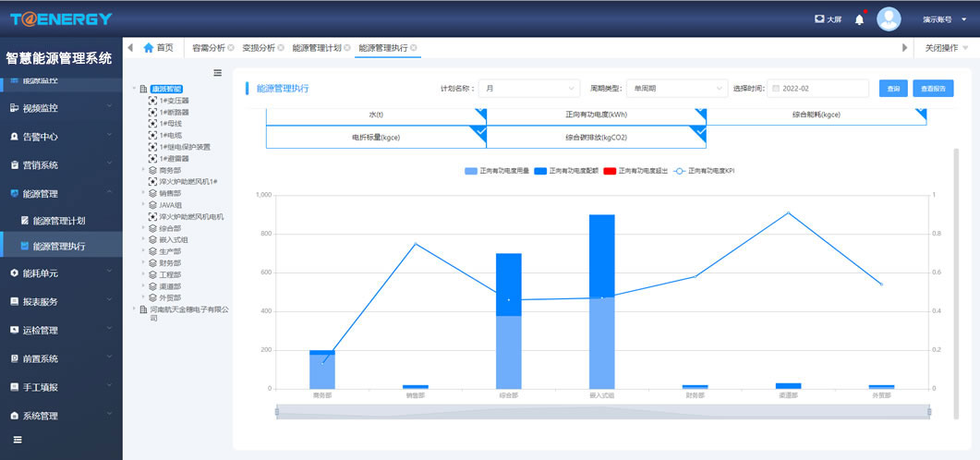Click the 查询 button
The height and width of the screenshot is (460, 980).
tap(893, 89)
